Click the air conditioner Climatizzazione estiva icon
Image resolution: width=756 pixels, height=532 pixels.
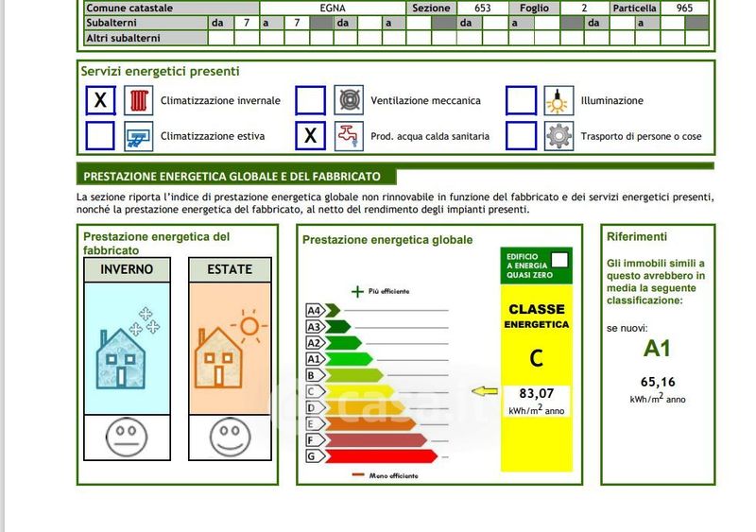(x=138, y=136)
